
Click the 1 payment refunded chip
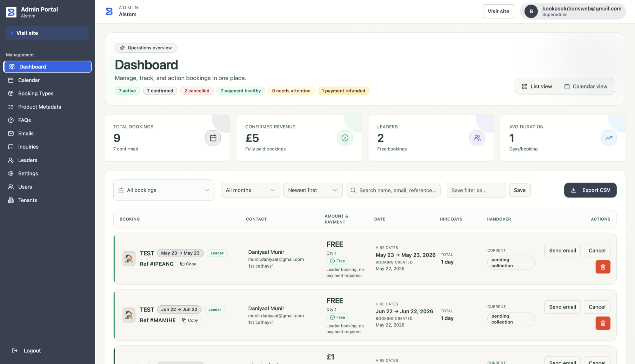pos(344,91)
